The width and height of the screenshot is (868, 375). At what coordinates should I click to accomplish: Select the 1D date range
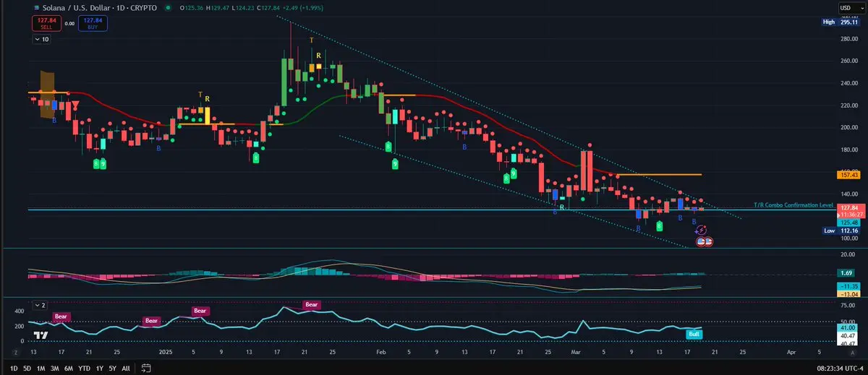(x=14, y=368)
